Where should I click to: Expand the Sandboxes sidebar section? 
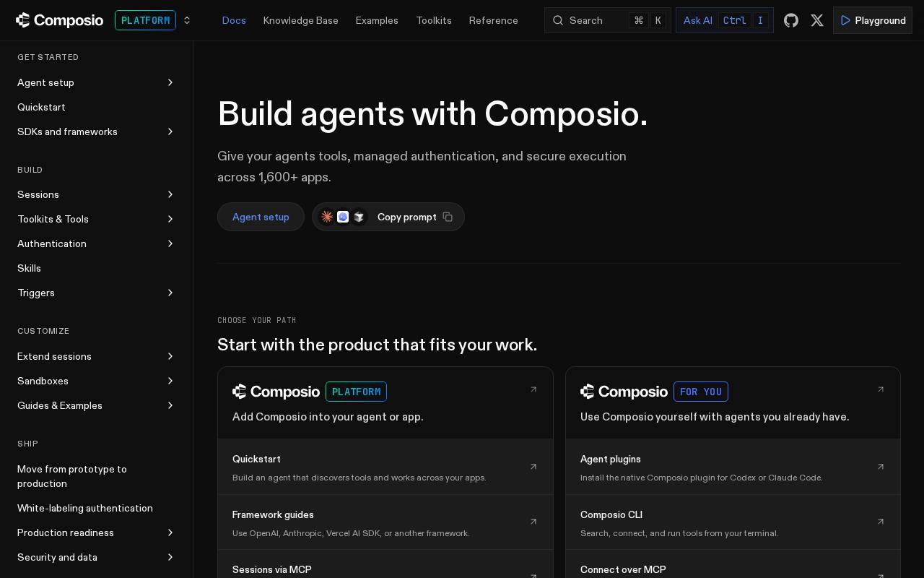coord(170,381)
